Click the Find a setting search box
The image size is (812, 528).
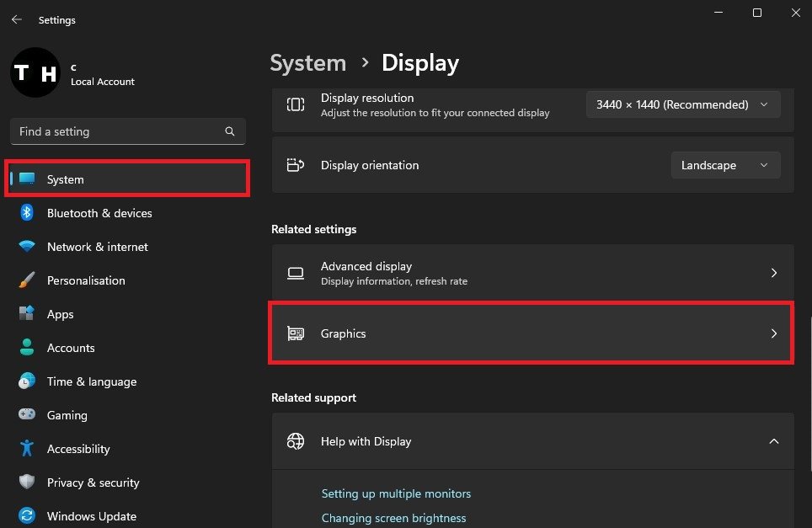[x=118, y=131]
